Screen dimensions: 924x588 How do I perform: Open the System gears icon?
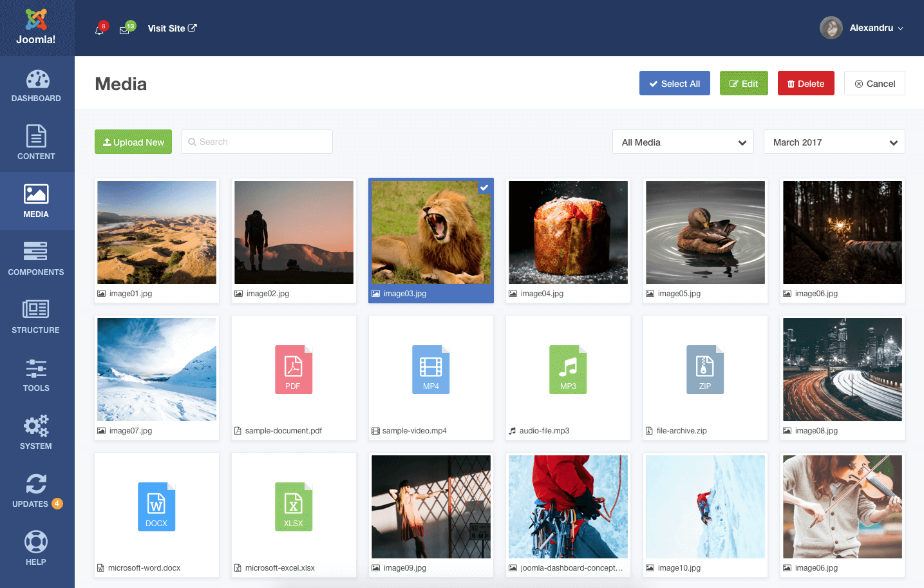[36, 426]
